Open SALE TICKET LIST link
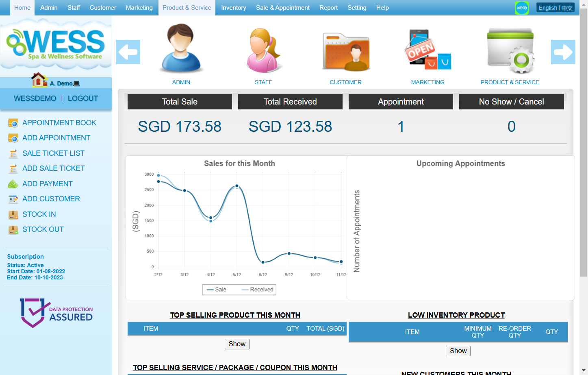Viewport: 588px width, 375px height. pyautogui.click(x=54, y=153)
